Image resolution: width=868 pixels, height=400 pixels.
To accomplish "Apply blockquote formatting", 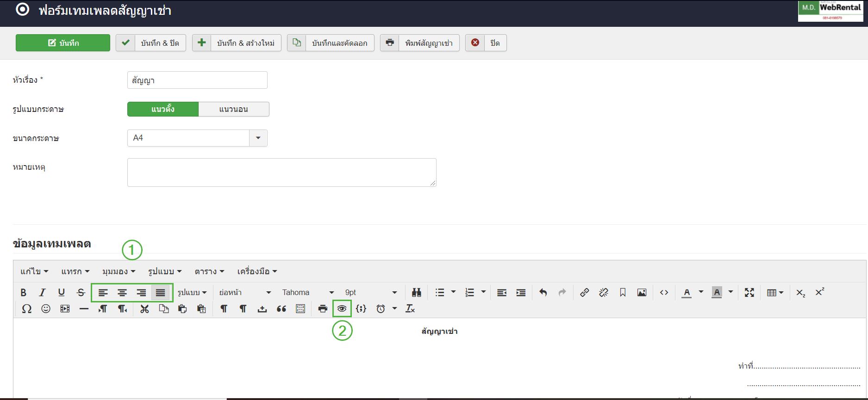I will tap(281, 308).
